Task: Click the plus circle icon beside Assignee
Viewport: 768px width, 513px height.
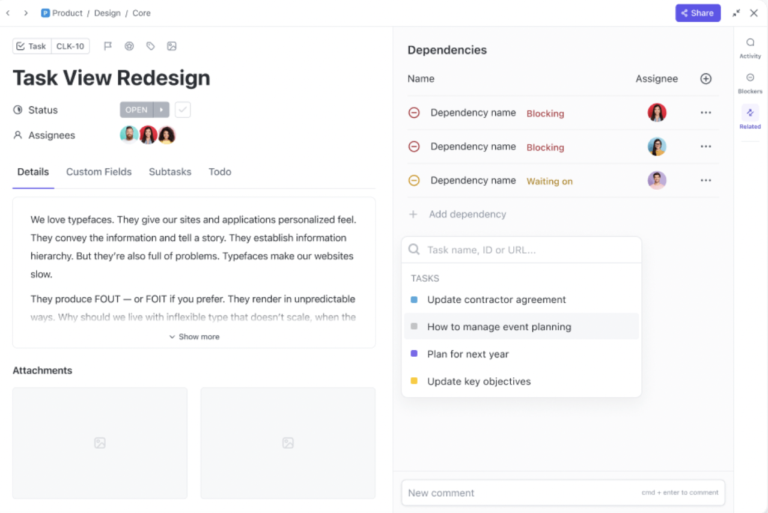Action: coord(706,79)
